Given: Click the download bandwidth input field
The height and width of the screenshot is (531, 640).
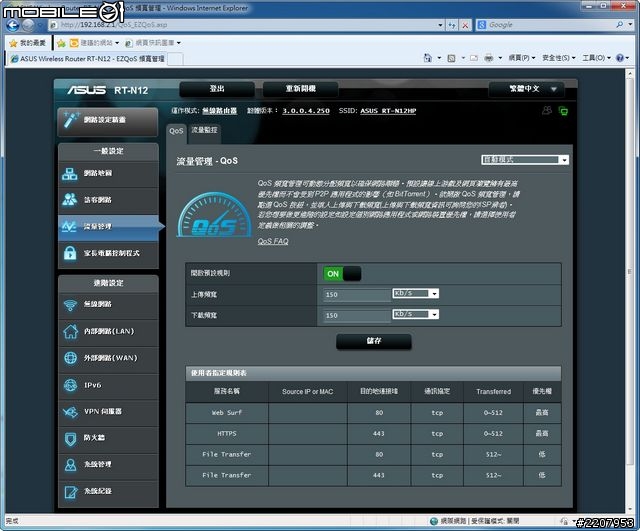Looking at the screenshot, I should 357,315.
